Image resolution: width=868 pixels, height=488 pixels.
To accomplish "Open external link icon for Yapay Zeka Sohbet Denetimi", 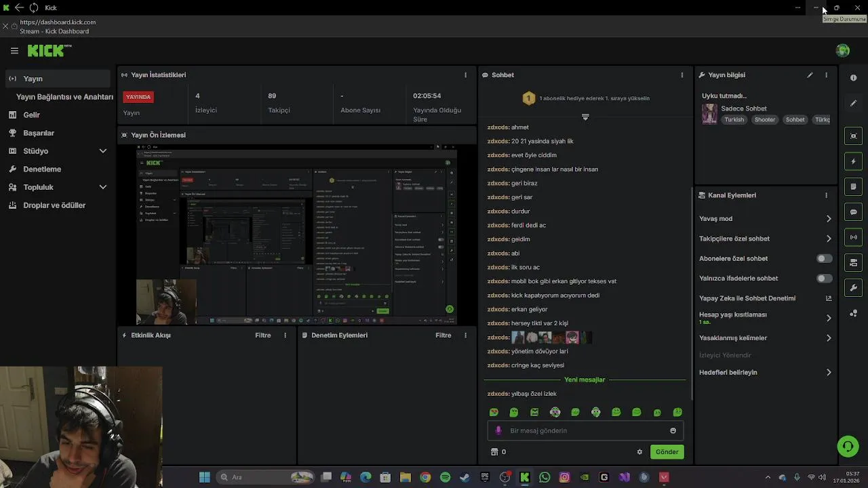I will pyautogui.click(x=829, y=298).
